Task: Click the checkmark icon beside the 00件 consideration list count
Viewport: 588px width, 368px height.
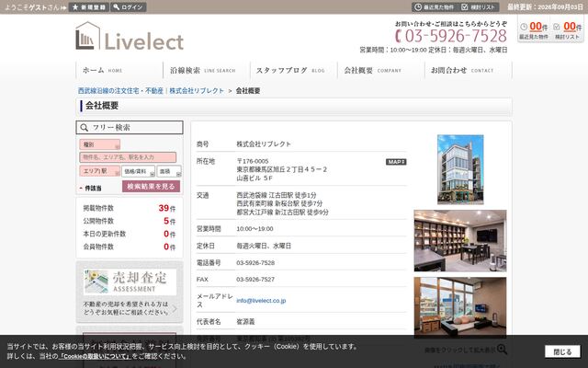Action: point(557,27)
